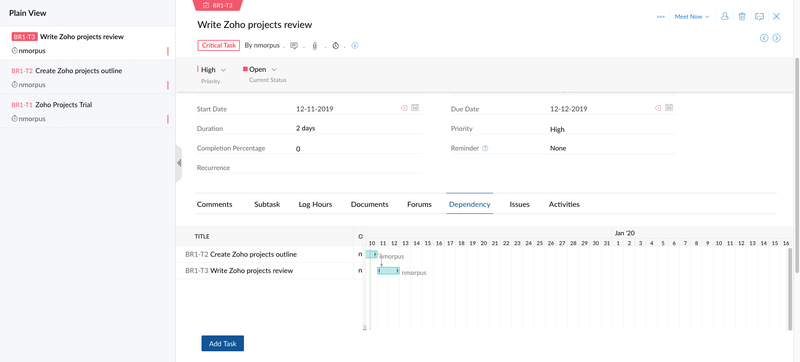Open the Meet Now dropdown

[692, 17]
